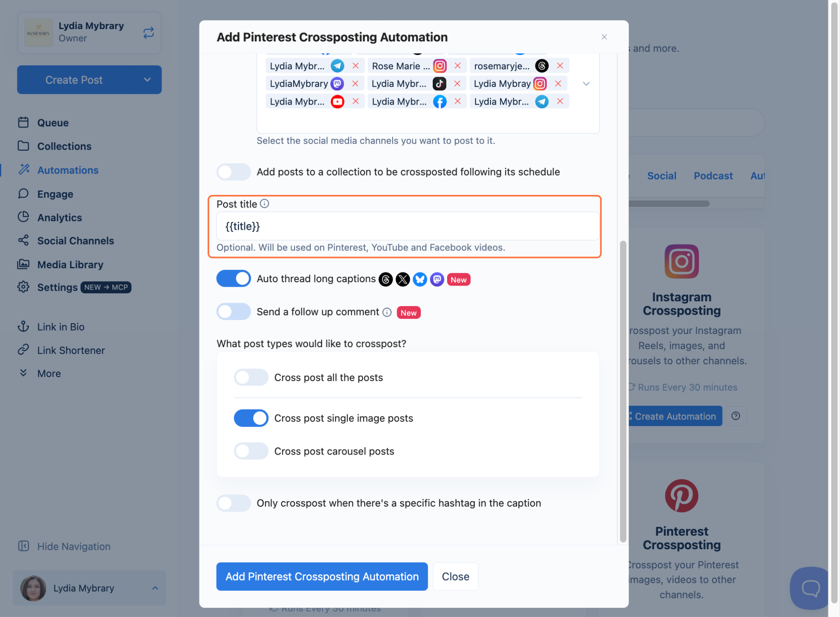
Task: Remove the Lydia Mybray Instagram channel
Action: click(x=558, y=84)
